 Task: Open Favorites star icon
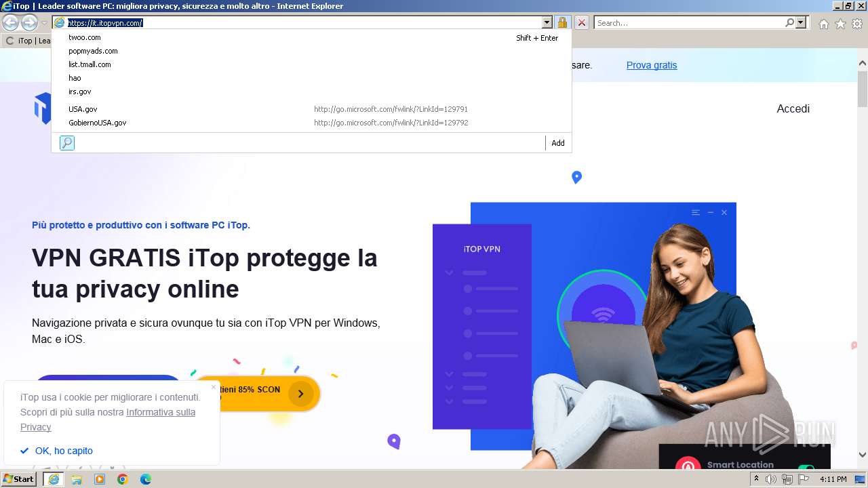[x=840, y=24]
